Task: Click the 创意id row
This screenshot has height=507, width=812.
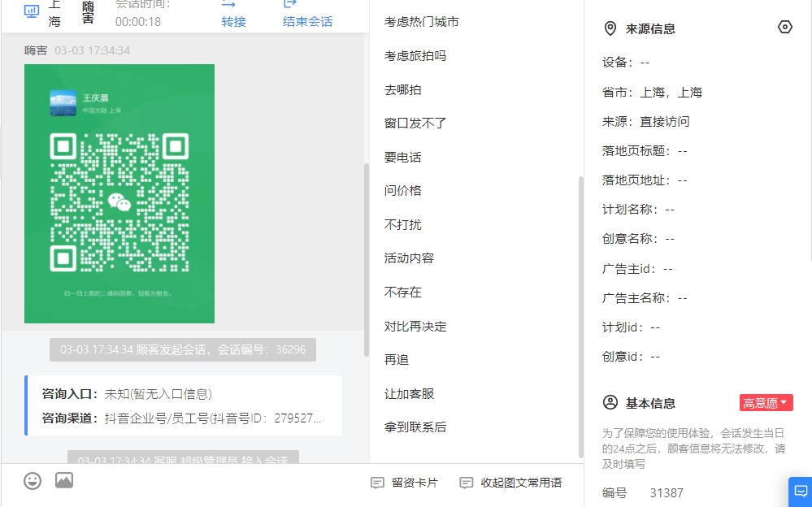Action: (x=632, y=357)
